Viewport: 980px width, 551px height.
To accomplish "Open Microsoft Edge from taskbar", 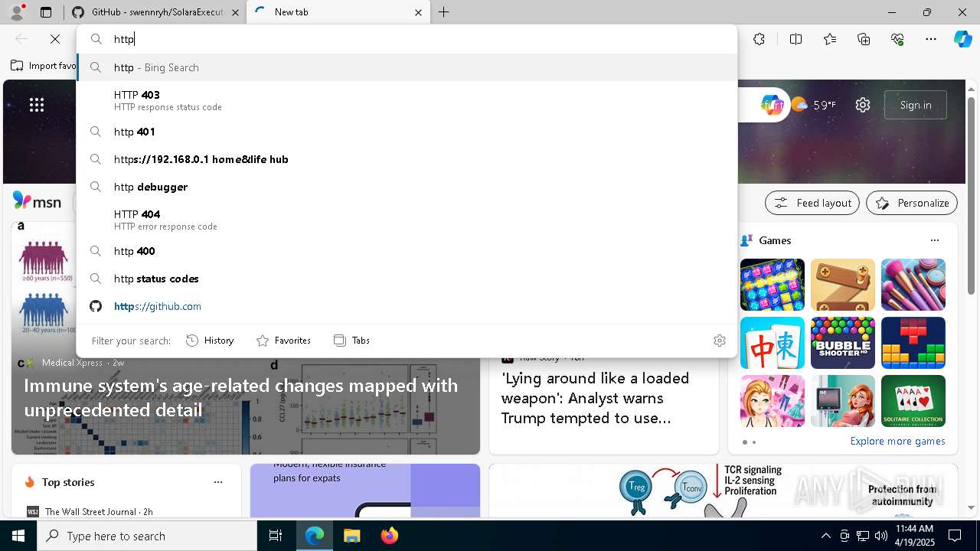I will (x=315, y=536).
